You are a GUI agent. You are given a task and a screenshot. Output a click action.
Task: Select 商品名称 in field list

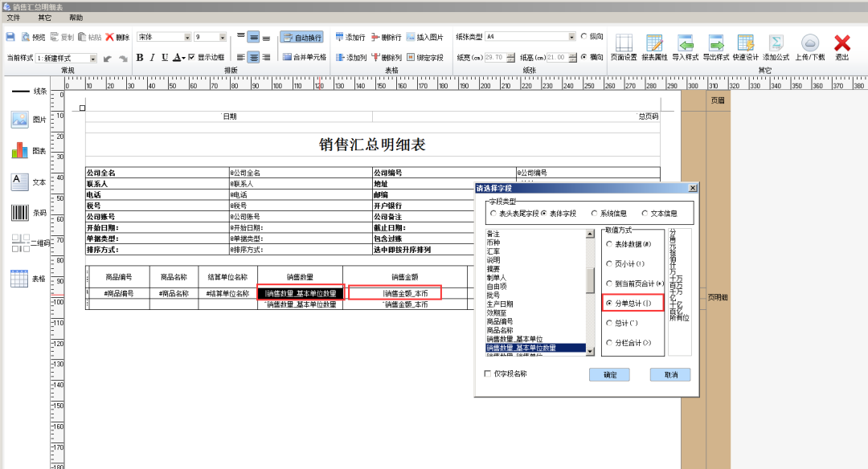click(x=500, y=330)
